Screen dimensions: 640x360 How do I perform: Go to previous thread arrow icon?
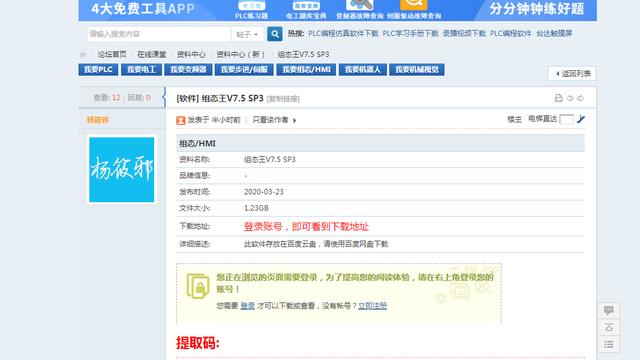[570, 98]
